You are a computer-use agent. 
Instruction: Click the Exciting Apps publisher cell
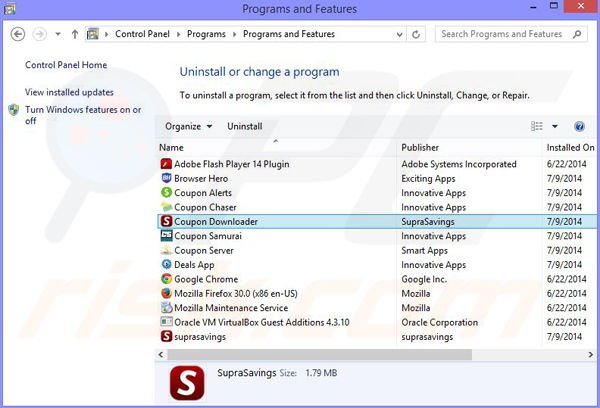coord(428,178)
